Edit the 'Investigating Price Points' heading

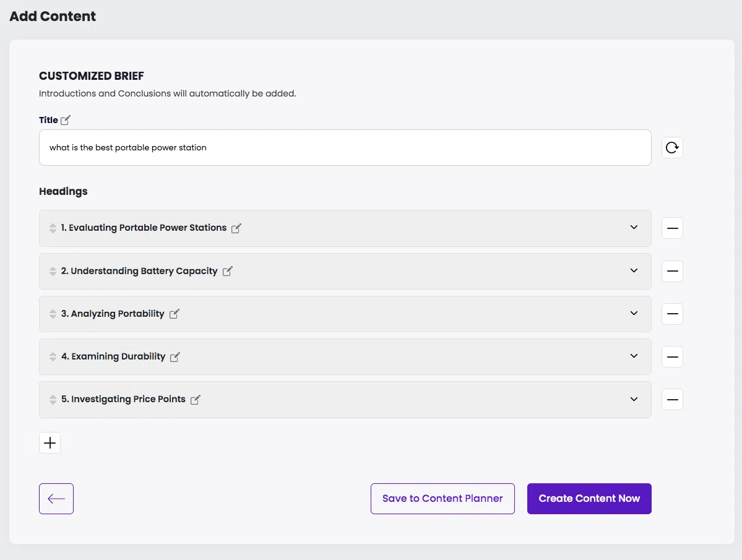click(196, 400)
